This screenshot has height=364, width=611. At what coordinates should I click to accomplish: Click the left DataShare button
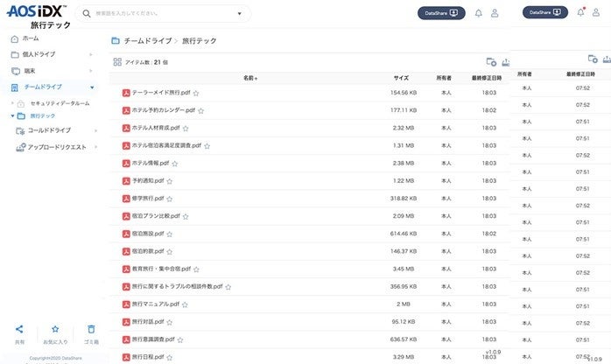441,13
